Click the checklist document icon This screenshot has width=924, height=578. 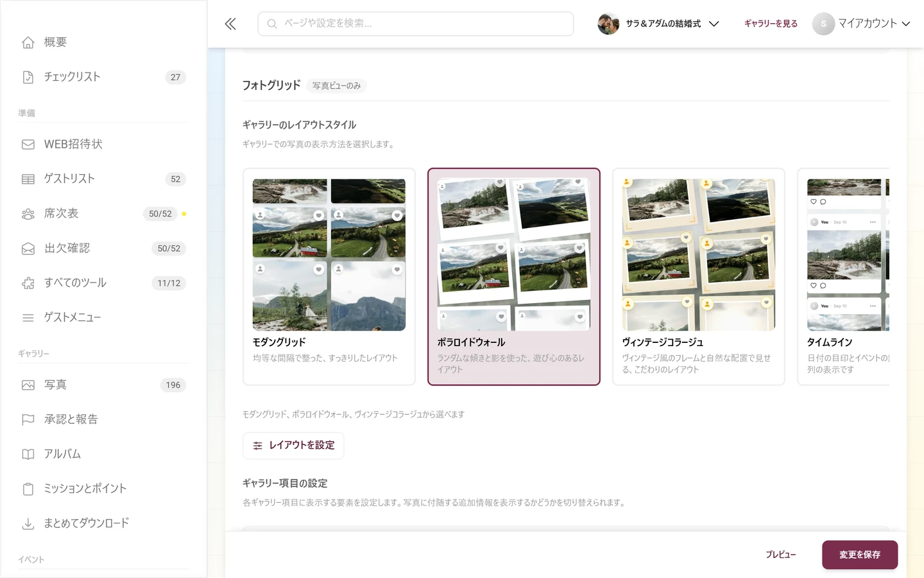[x=28, y=77]
